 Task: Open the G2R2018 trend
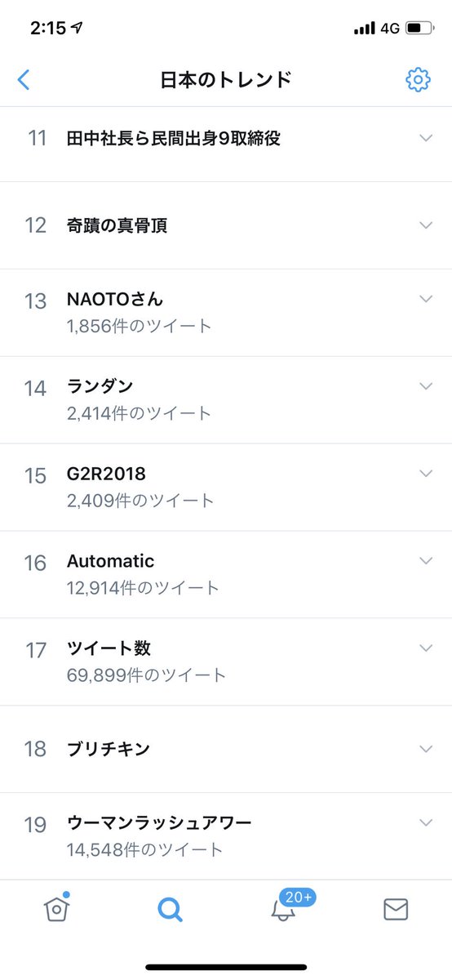click(x=226, y=488)
